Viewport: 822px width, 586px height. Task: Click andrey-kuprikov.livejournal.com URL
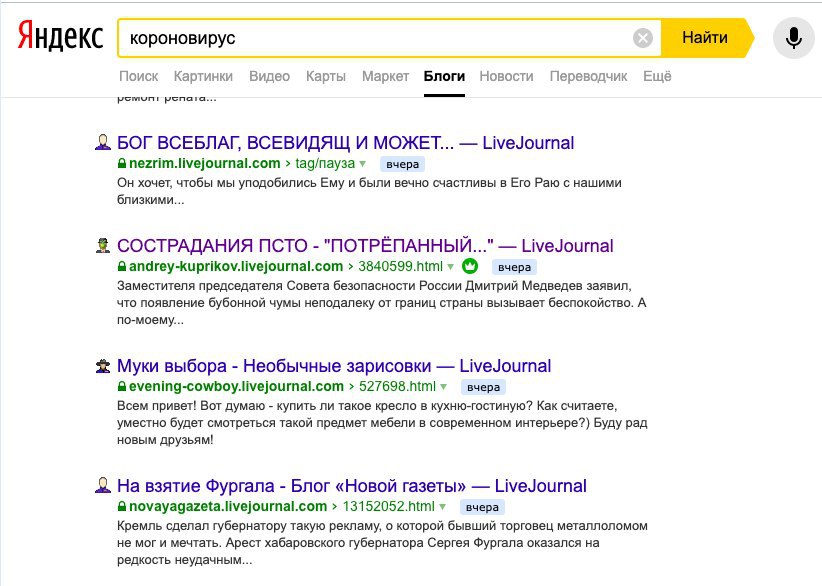(236, 266)
